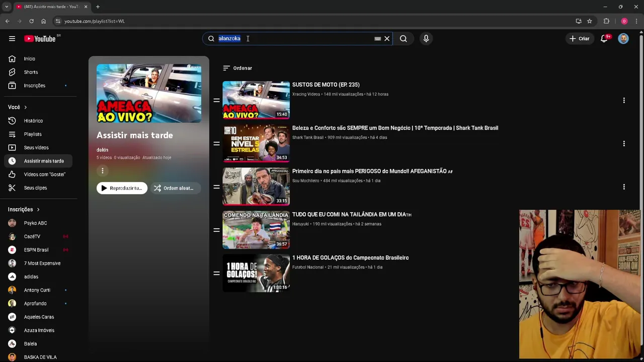This screenshot has width=644, height=362.
Task: Open Histórico in the sidebar
Action: click(x=39, y=121)
